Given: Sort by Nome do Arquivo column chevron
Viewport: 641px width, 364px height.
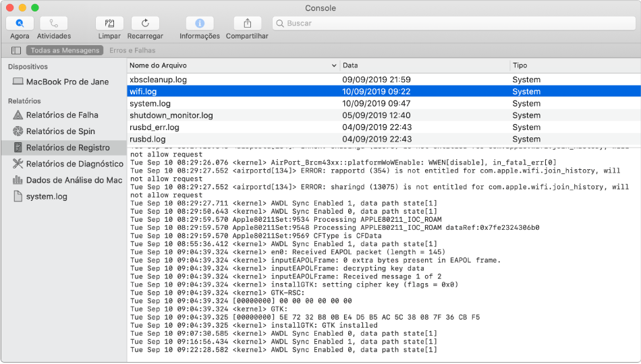Looking at the screenshot, I should [333, 65].
